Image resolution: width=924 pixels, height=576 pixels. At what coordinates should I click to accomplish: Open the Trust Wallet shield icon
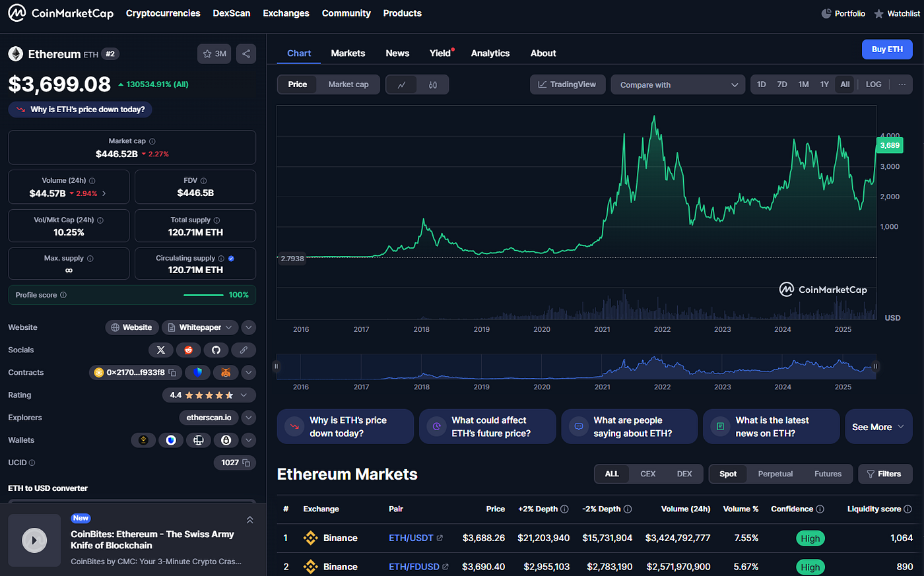tap(171, 440)
